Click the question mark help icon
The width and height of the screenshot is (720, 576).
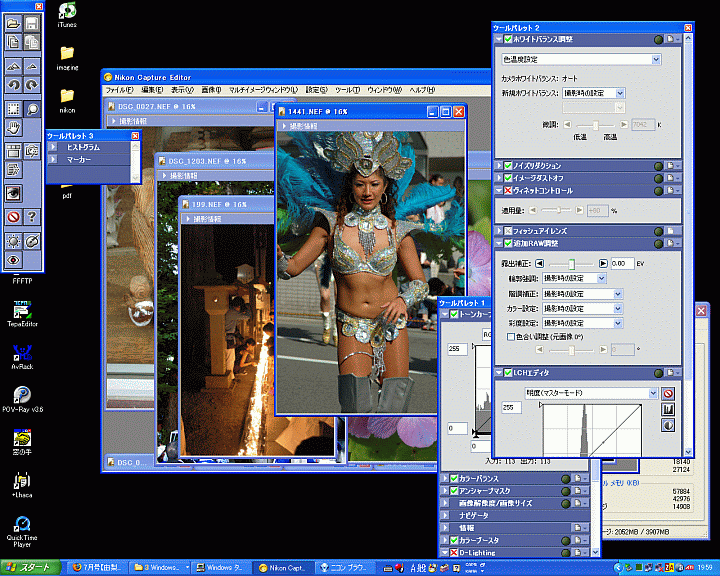tap(33, 216)
